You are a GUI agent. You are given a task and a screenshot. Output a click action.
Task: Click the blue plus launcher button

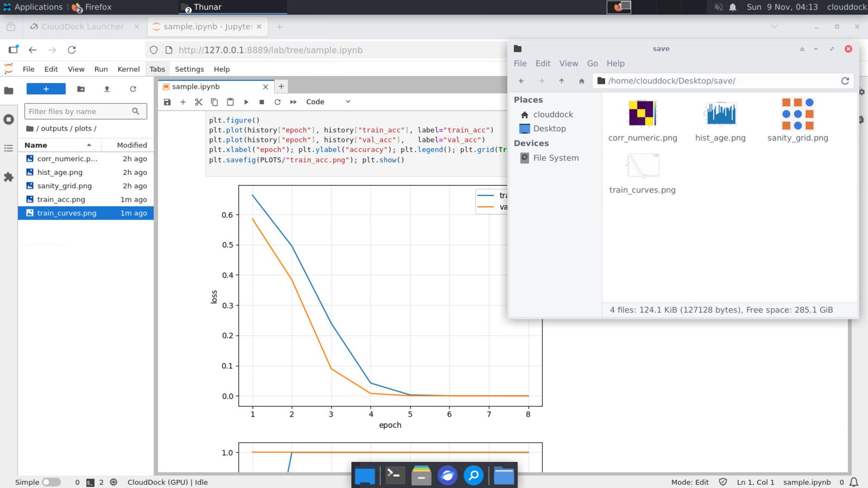coord(46,89)
